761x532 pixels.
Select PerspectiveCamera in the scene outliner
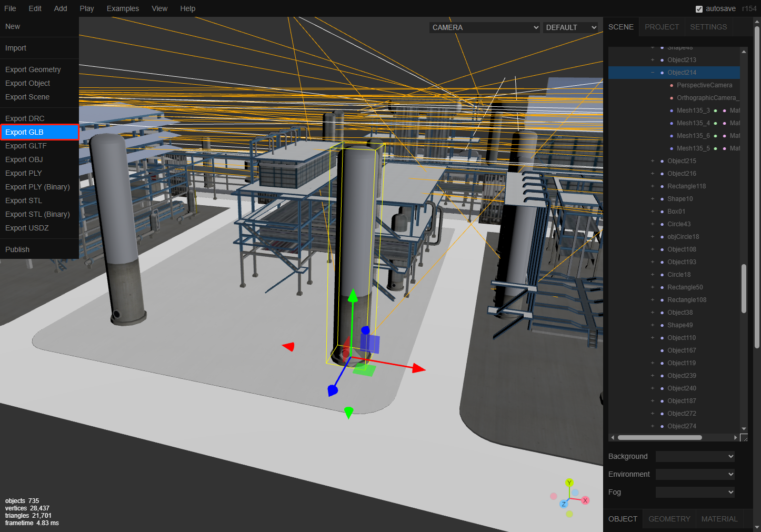point(704,85)
